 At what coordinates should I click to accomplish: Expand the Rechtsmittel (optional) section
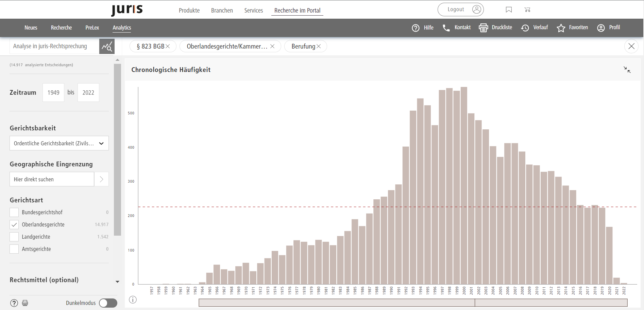(117, 281)
